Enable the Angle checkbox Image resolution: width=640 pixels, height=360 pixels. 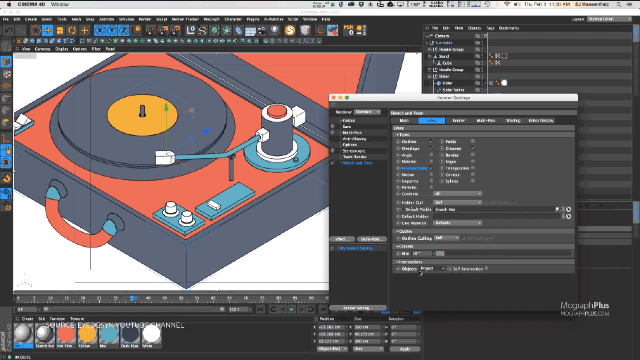point(431,155)
